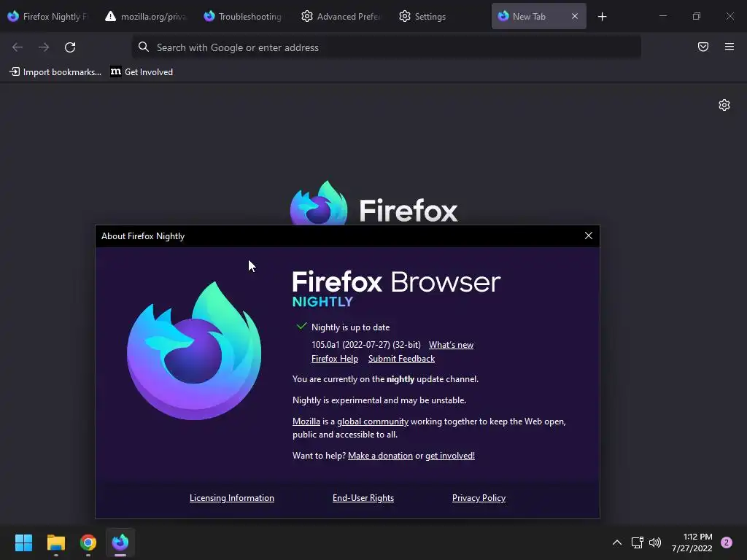
Task: Click the version text 105.0a1 (2022-07-27)
Action: coord(366,345)
